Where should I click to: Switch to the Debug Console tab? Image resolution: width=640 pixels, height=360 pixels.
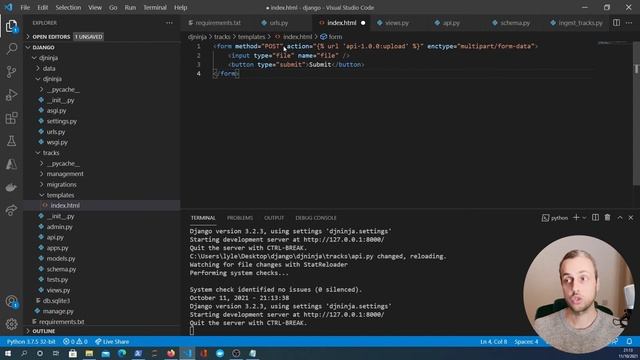(x=316, y=218)
